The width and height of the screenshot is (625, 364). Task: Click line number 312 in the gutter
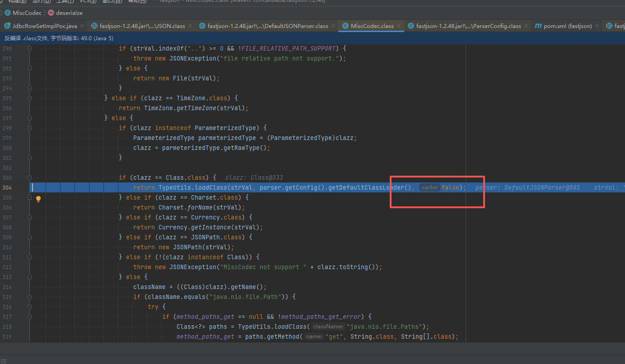(7, 267)
